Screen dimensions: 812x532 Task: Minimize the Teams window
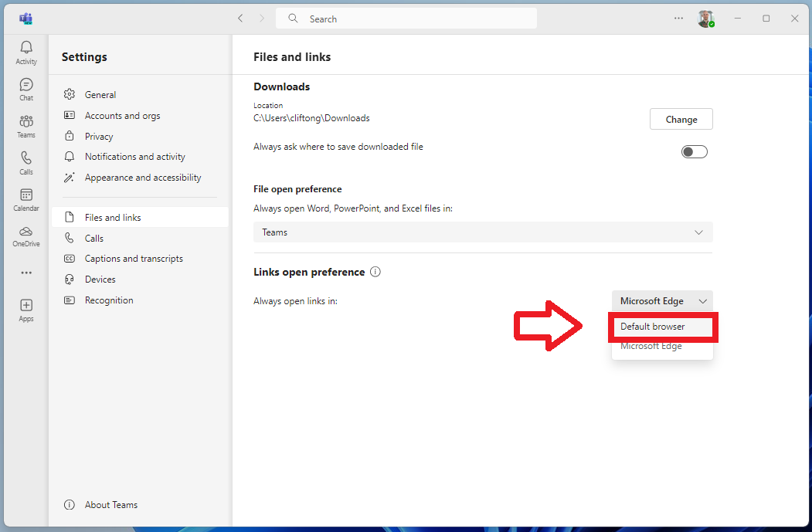pyautogui.click(x=737, y=19)
